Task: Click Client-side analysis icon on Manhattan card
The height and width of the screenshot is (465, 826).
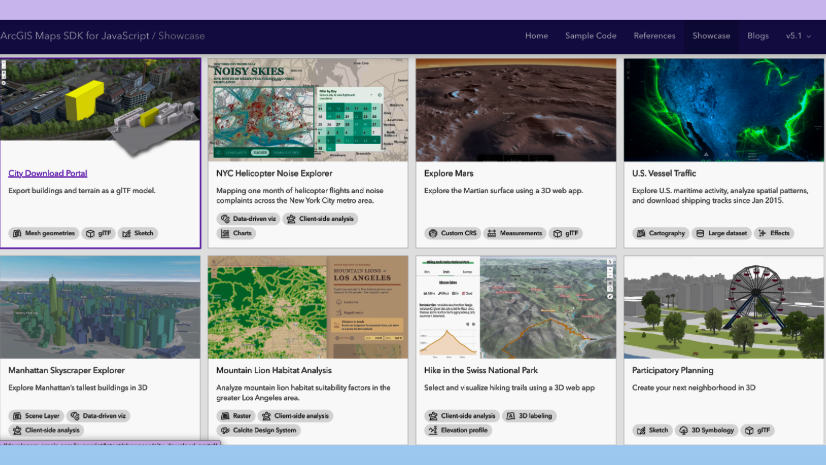Action: pyautogui.click(x=17, y=430)
